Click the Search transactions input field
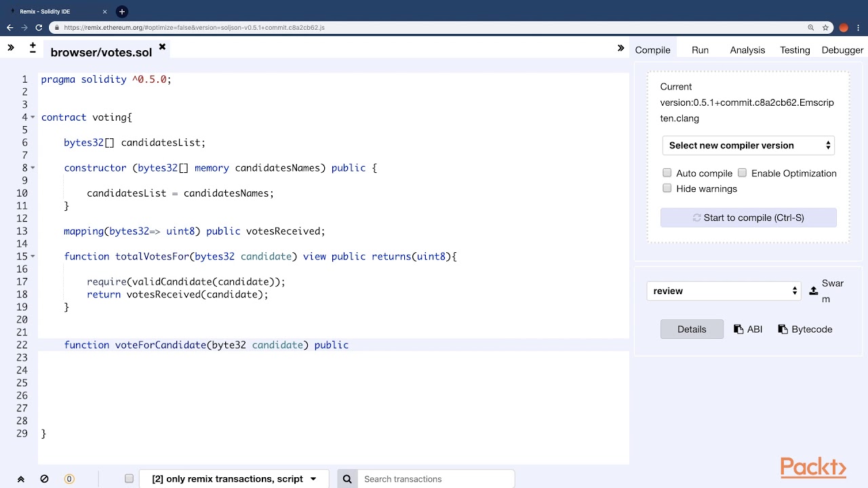The image size is (868, 488). click(435, 479)
